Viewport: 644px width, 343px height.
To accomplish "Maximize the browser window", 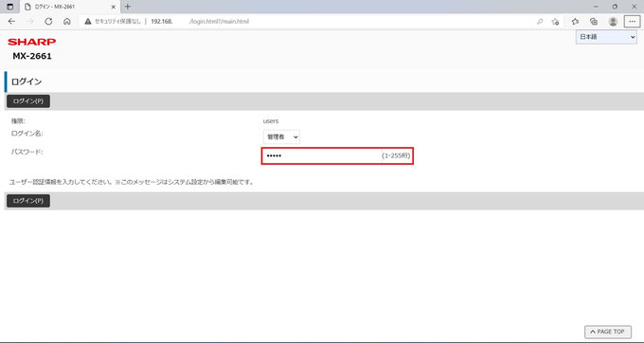I will point(615,7).
